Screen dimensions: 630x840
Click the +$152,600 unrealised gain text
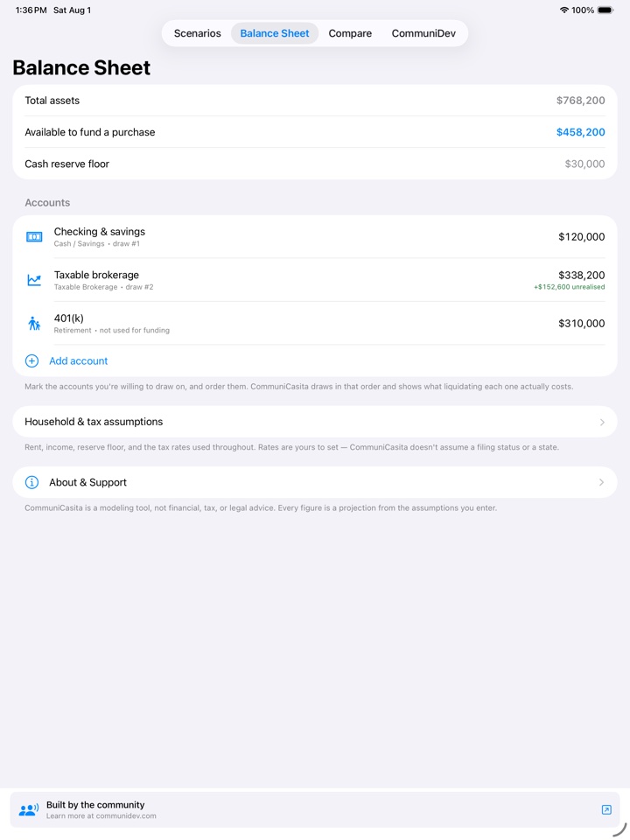[x=569, y=287]
